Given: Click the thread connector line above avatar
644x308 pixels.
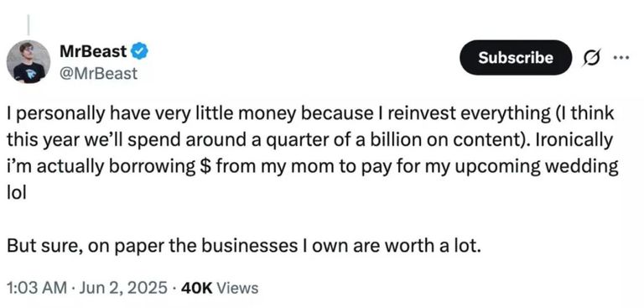Looking at the screenshot, I should [x=29, y=24].
